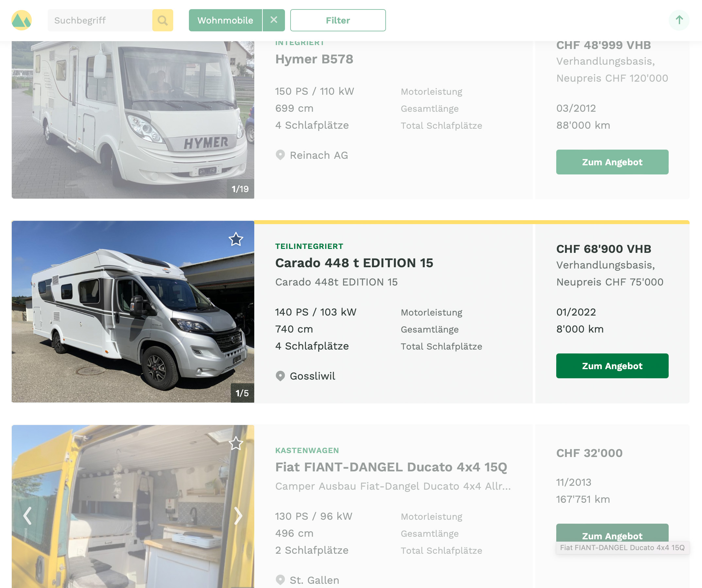This screenshot has height=588, width=702.
Task: Click the Gossliwil location pin icon
Action: pyautogui.click(x=280, y=376)
